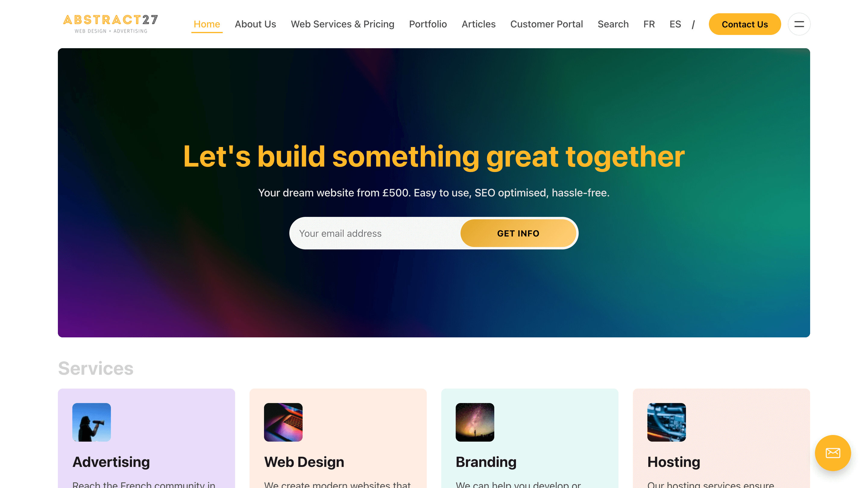Click the slash item in navigation
The width and height of the screenshot is (868, 488).
coord(693,24)
